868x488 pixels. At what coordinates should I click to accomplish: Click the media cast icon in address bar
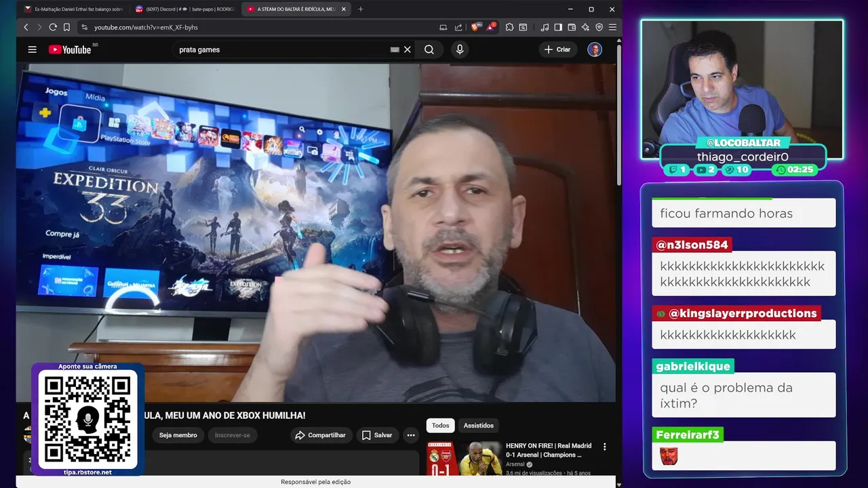[x=443, y=27]
